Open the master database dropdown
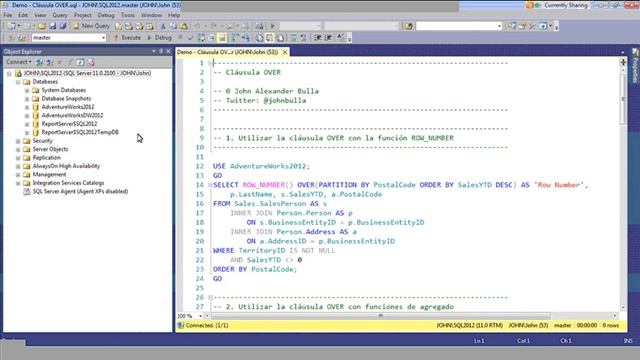 (x=103, y=38)
